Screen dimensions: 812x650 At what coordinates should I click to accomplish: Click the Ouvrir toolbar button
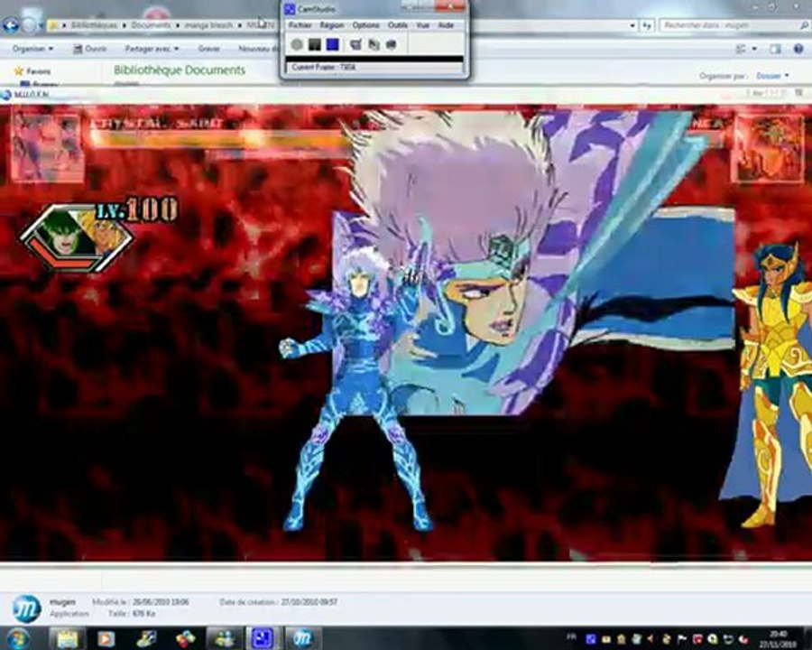point(90,48)
